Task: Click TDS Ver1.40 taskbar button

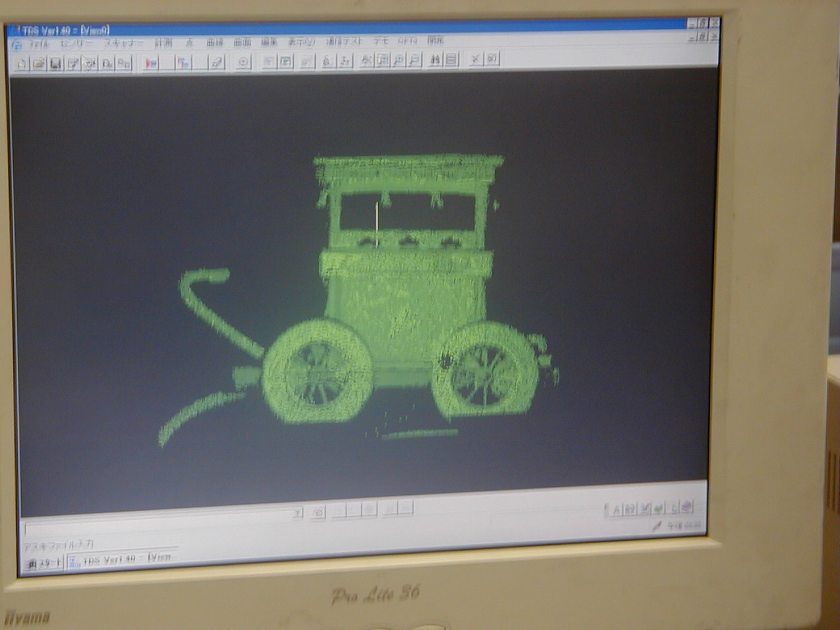Action: click(121, 560)
